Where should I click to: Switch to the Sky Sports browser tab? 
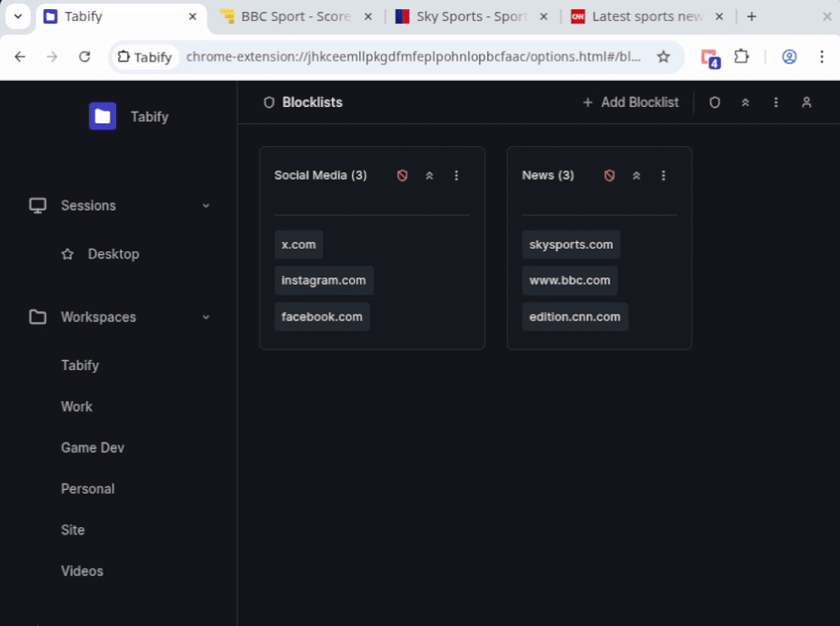(x=472, y=16)
